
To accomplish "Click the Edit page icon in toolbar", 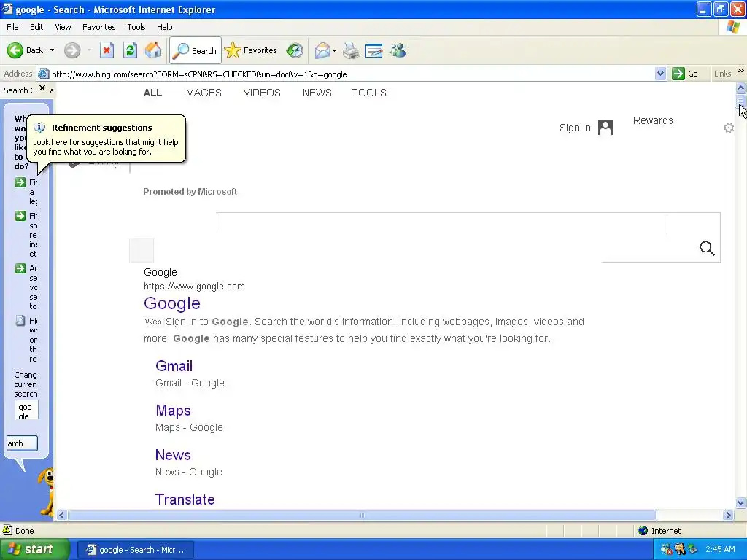I will pos(374,50).
